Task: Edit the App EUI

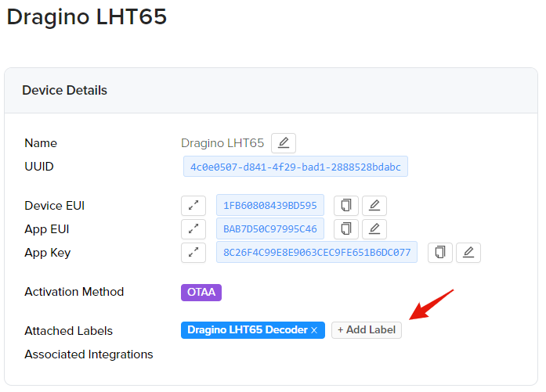Action: coord(374,229)
